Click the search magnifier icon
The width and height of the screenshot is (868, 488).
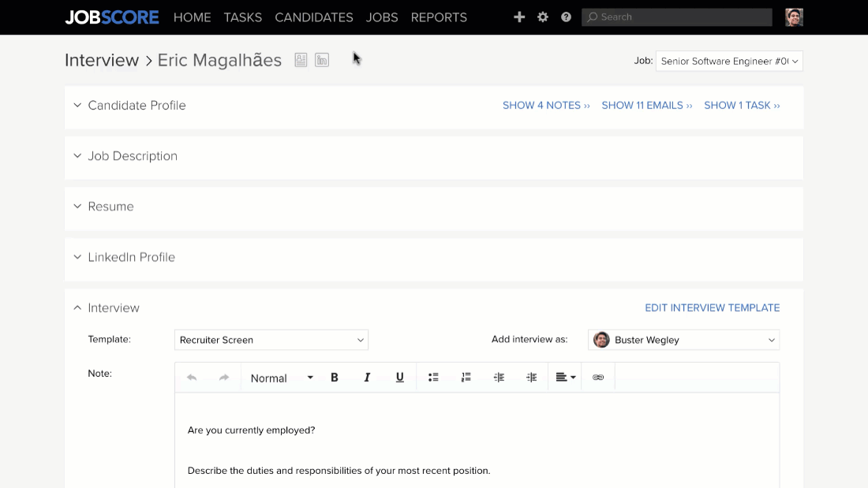[x=593, y=17]
